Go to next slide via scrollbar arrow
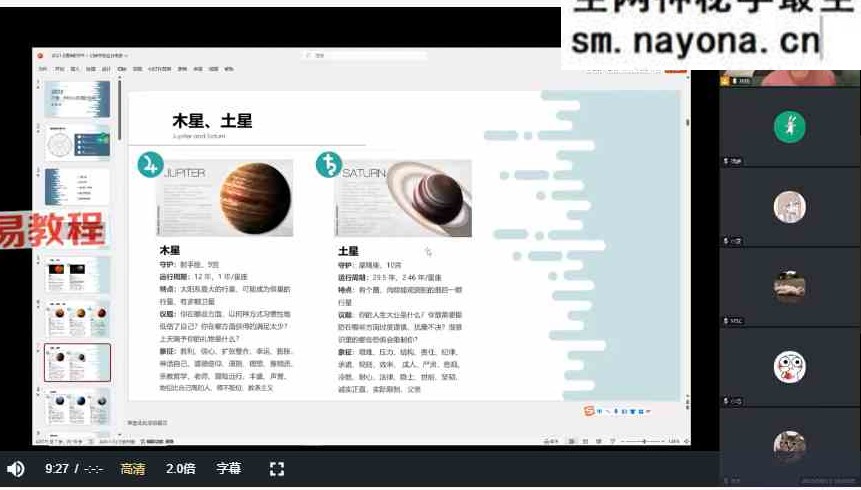The image size is (861, 490). point(687,407)
